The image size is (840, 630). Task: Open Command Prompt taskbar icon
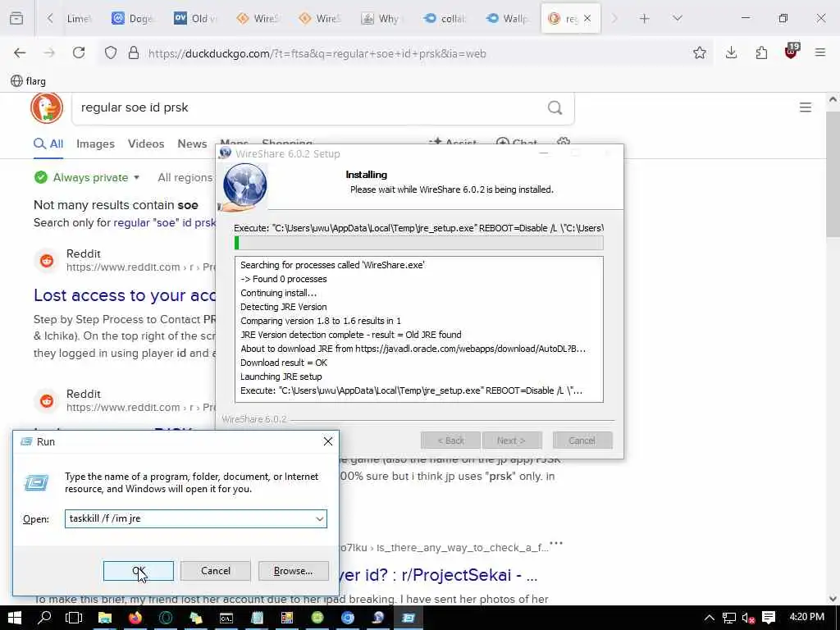click(226, 618)
